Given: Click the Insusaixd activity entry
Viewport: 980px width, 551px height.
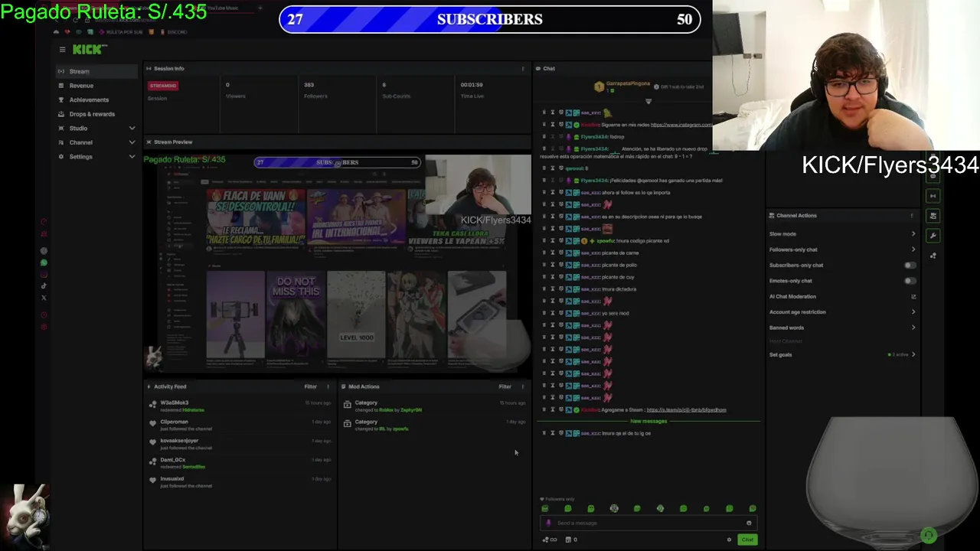Looking at the screenshot, I should coord(240,482).
